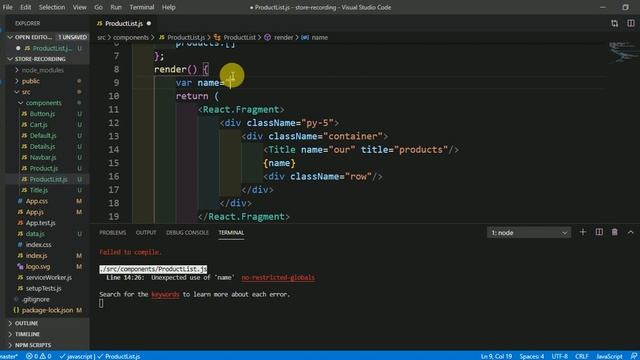Open the Run menu
The image size is (640, 360).
116,7
